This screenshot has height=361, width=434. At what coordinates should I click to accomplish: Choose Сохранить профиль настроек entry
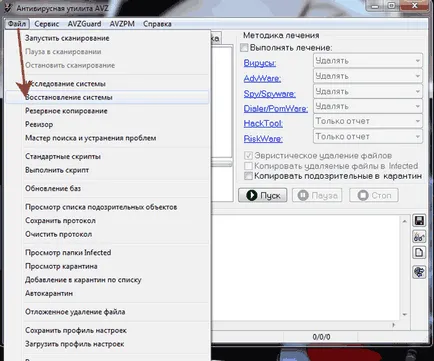[x=107, y=330]
